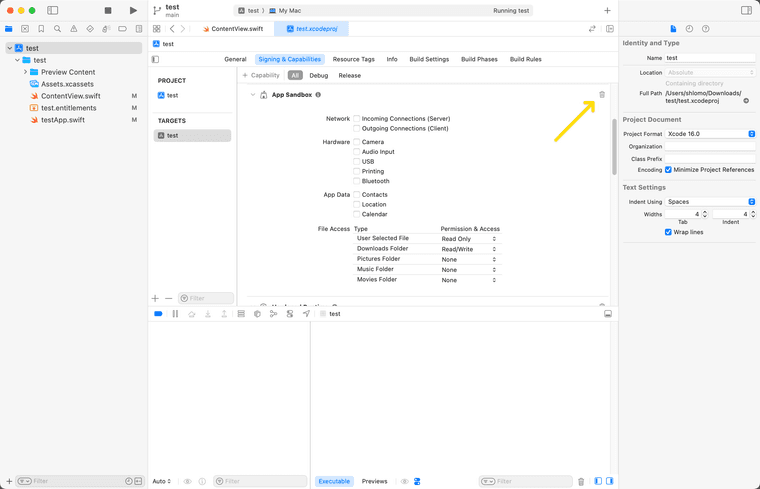Select test.entitlements in navigator
Screen dimensions: 760x489
pos(68,108)
